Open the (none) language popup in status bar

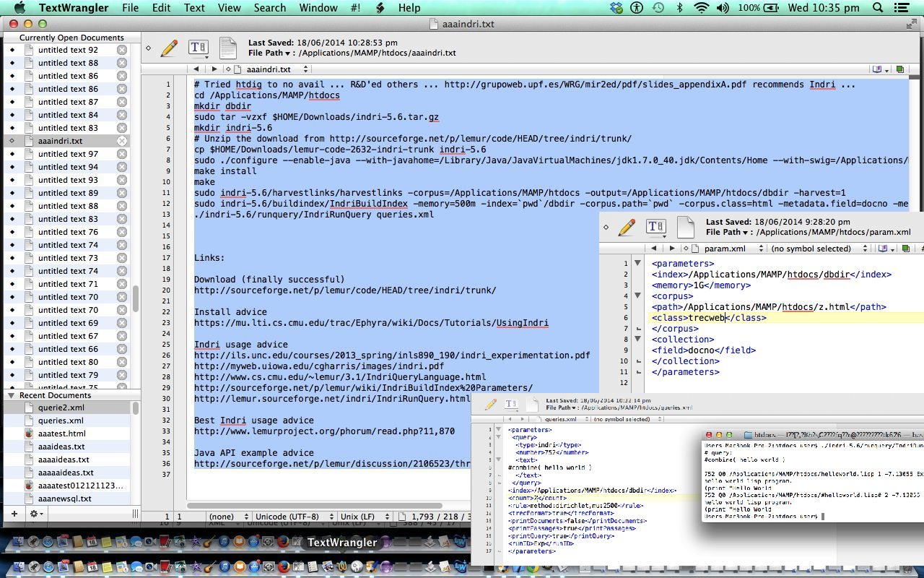(227, 517)
